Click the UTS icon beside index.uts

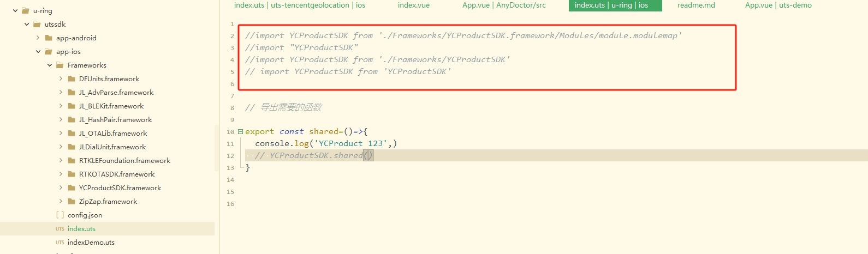pyautogui.click(x=60, y=229)
